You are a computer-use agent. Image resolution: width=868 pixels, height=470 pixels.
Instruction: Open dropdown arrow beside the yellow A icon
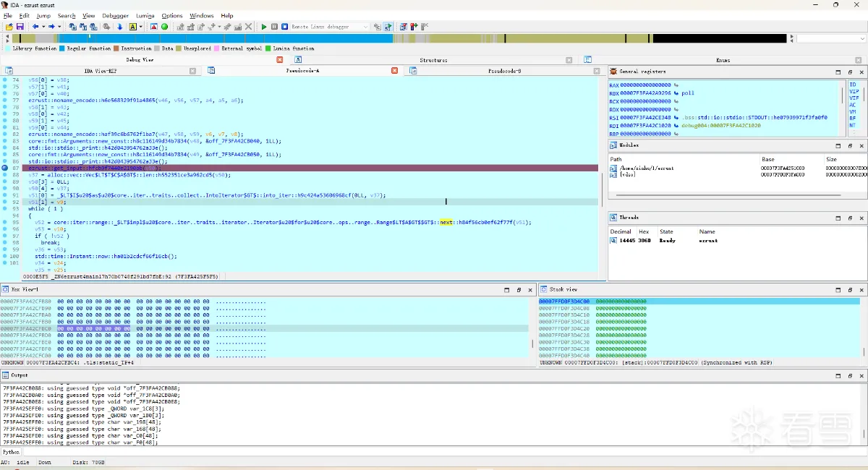[x=140, y=27]
